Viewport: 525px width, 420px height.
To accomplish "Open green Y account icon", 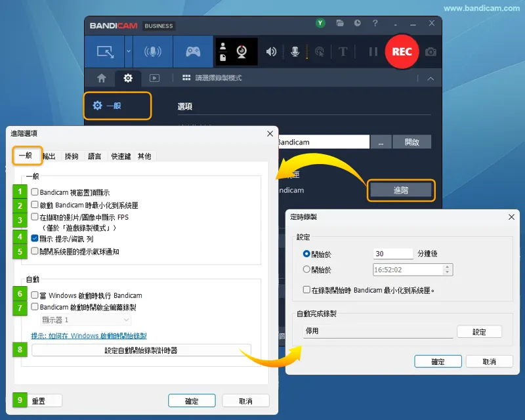I will (x=320, y=23).
